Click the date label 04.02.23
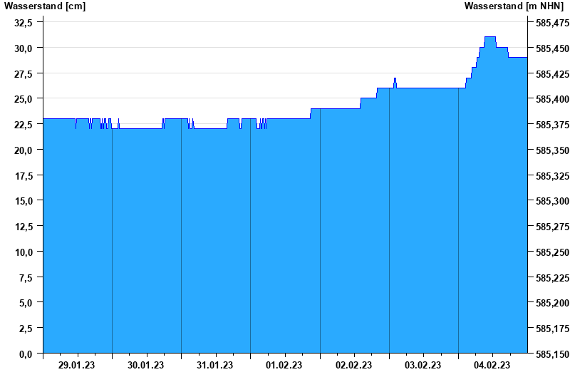This screenshot has width=570, height=392. (492, 365)
